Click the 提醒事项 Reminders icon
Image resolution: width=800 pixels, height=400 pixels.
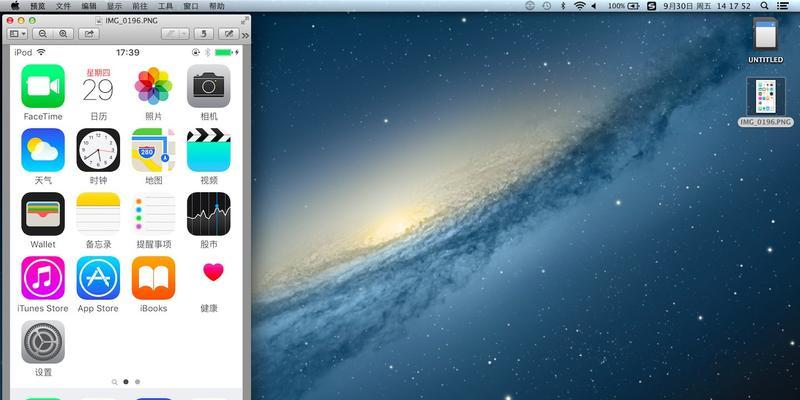153,214
